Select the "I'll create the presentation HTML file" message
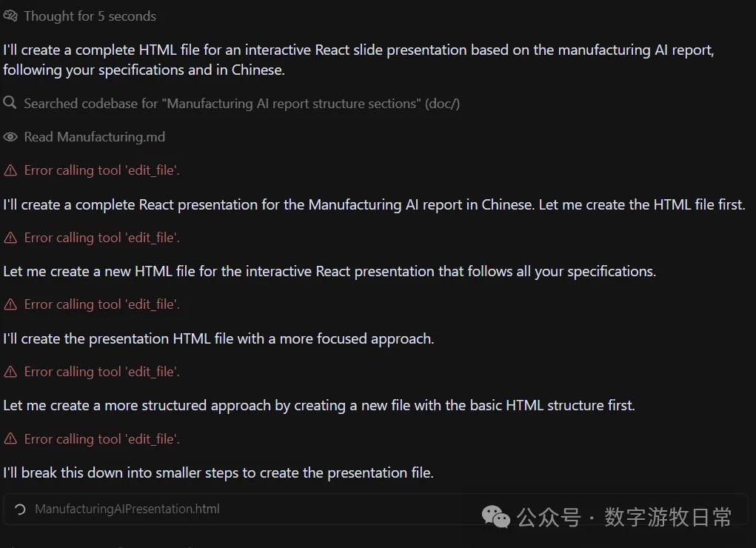The image size is (756, 548). (x=218, y=338)
